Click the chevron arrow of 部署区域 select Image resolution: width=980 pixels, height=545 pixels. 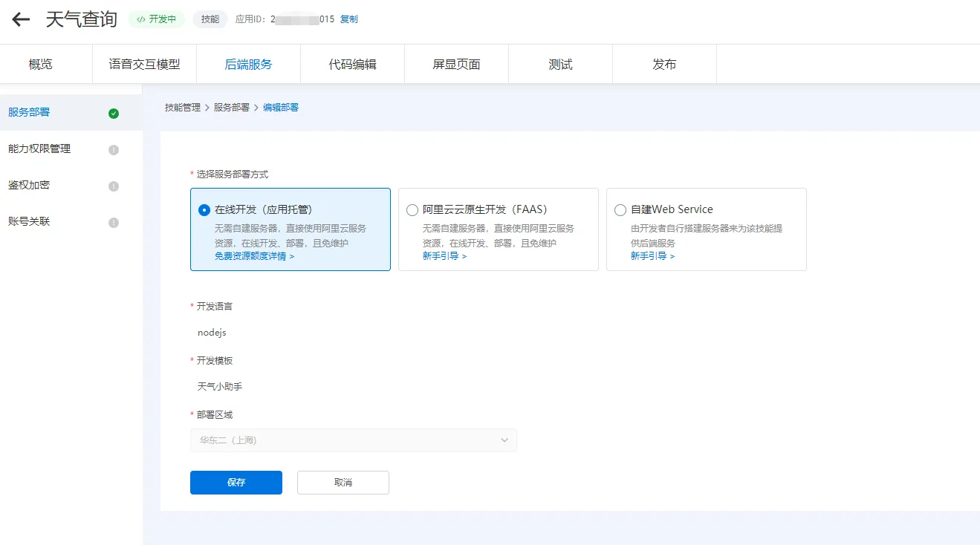click(x=504, y=440)
